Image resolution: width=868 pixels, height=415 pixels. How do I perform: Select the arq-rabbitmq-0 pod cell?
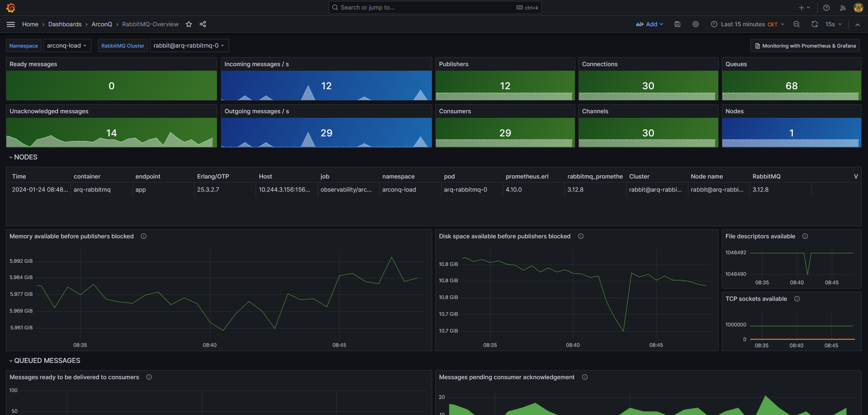click(x=472, y=190)
